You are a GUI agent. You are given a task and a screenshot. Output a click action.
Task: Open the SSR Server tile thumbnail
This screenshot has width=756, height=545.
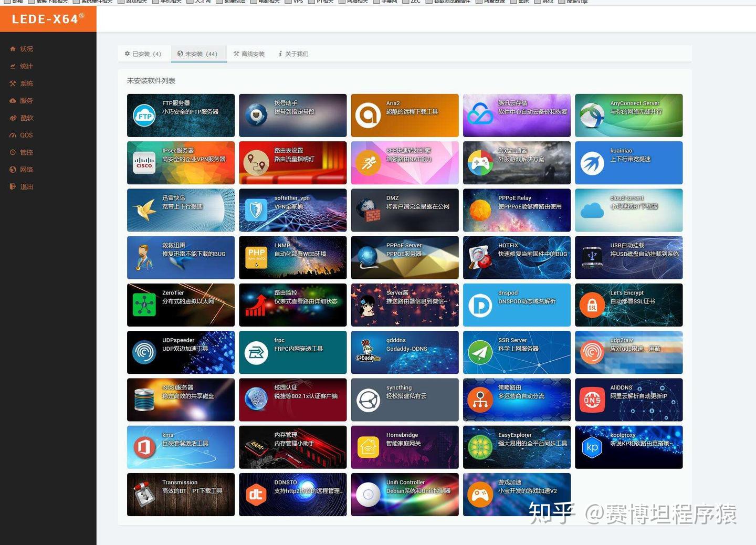[x=480, y=352]
